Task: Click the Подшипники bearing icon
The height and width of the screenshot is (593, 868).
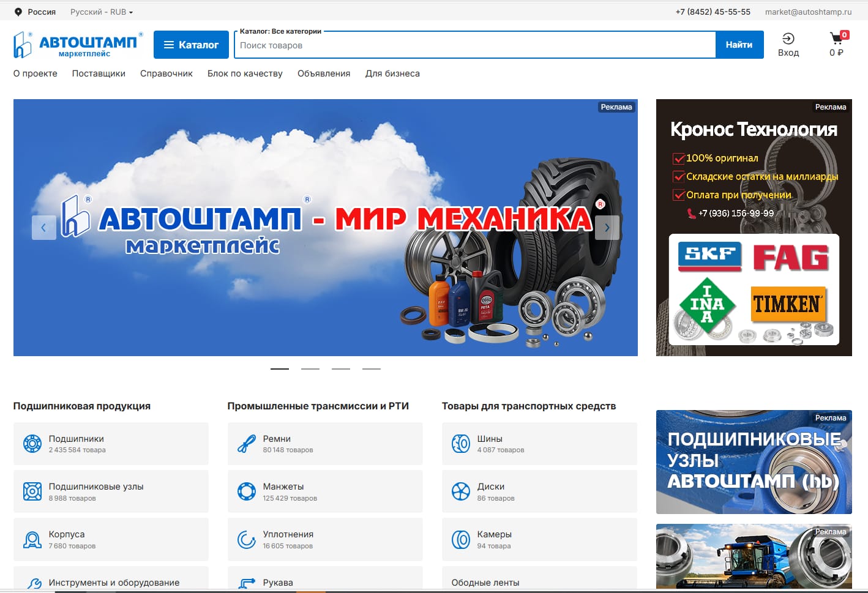Action: point(32,443)
